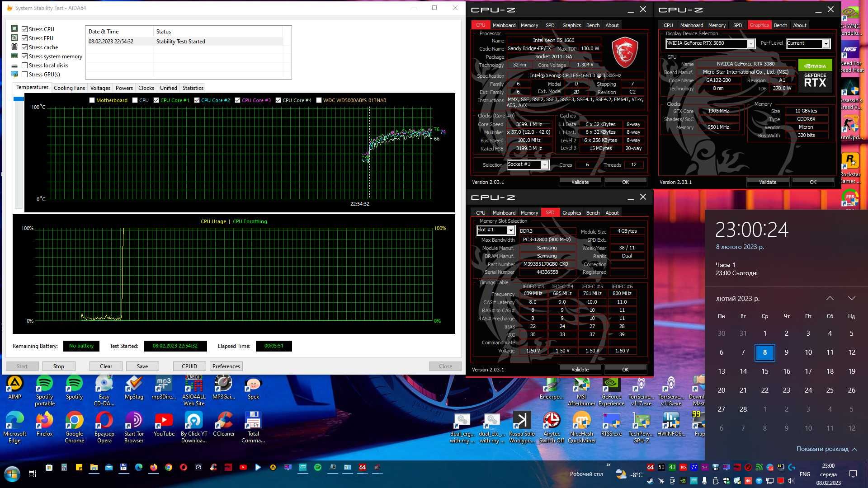Open month view via лютий 2023 р. header

click(x=738, y=298)
